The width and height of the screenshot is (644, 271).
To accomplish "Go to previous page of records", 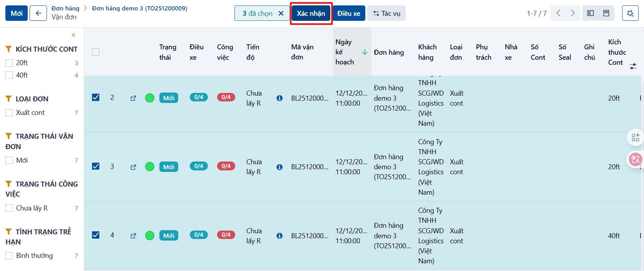I will (x=558, y=13).
